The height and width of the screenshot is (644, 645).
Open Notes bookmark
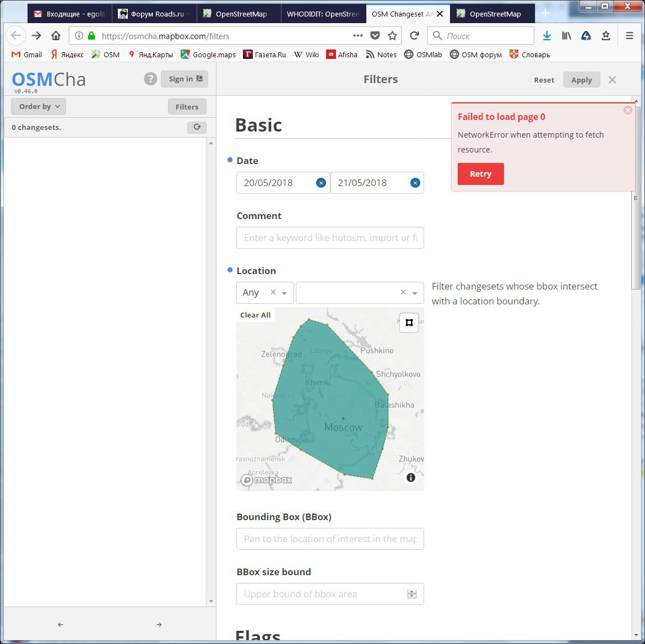(x=381, y=54)
